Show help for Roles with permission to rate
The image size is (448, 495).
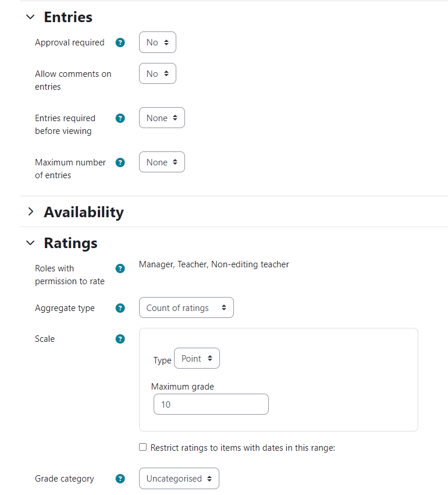pos(120,268)
